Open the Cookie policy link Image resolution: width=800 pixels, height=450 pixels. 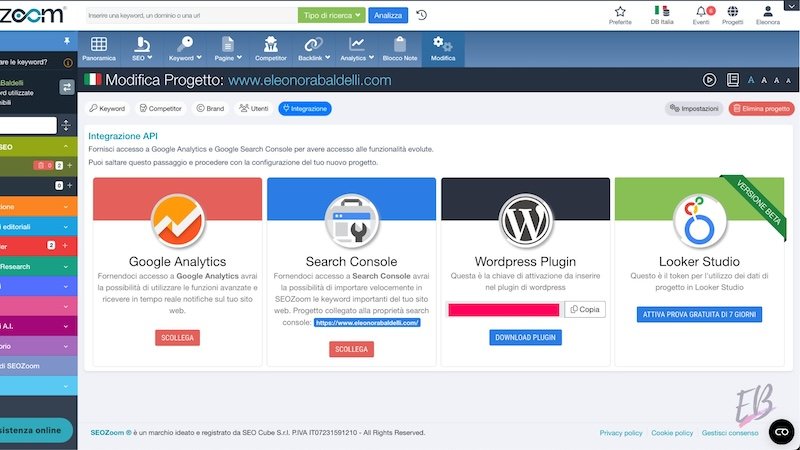672,433
